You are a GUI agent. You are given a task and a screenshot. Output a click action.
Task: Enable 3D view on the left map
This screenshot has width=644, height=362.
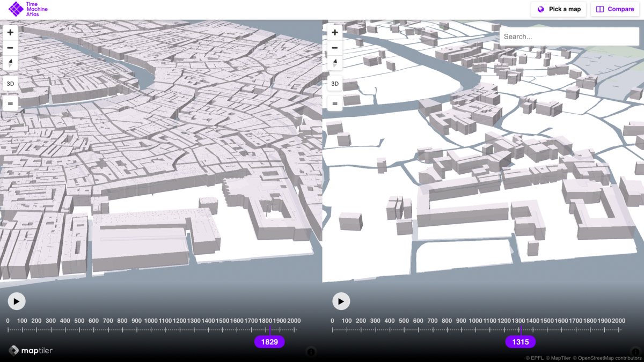tap(10, 84)
